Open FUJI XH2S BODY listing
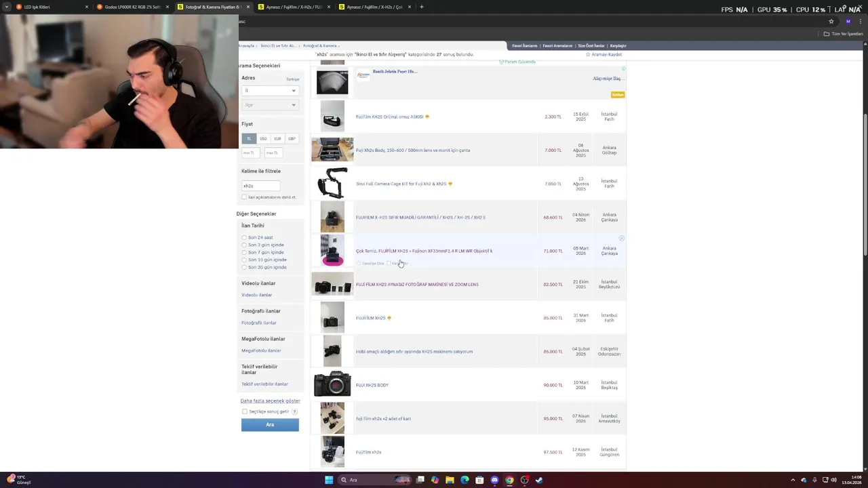The image size is (868, 488). point(372,385)
